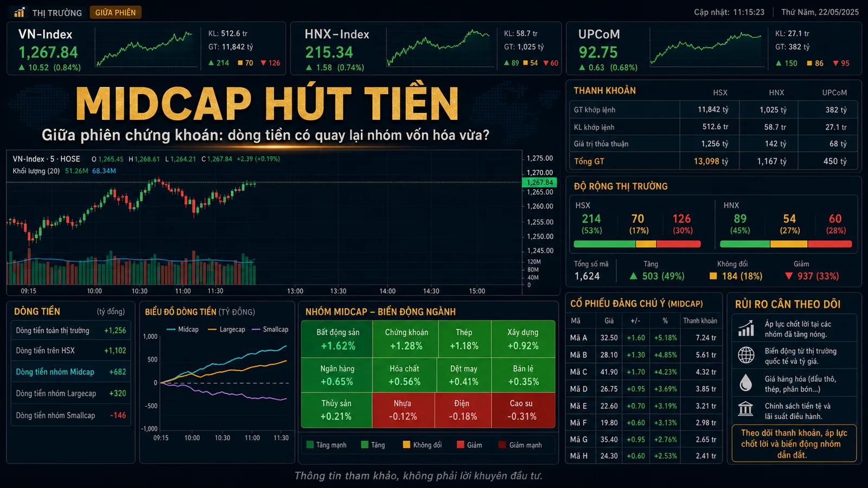Viewport: 868px width, 488px height.
Task: Click the Midcap legend entry in the flow chart
Action: tap(183, 329)
